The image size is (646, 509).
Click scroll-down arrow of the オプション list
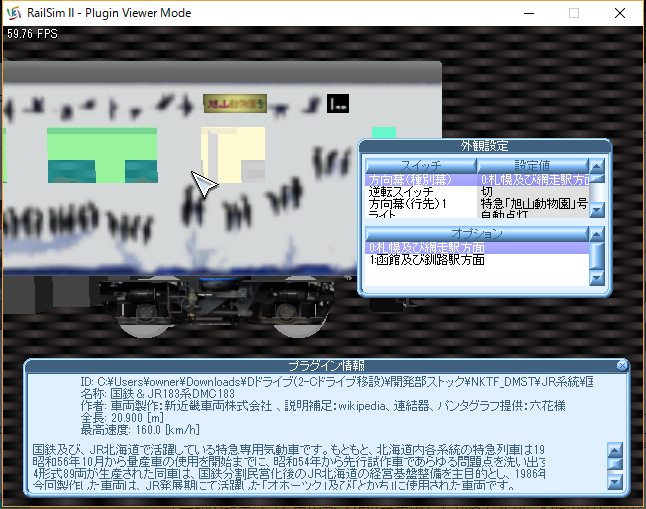click(x=597, y=278)
